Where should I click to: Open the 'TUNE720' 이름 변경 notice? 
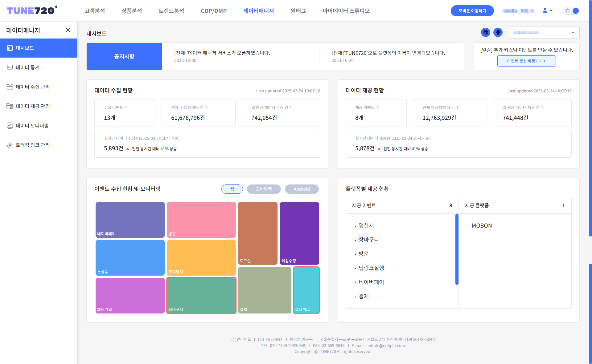coord(388,53)
